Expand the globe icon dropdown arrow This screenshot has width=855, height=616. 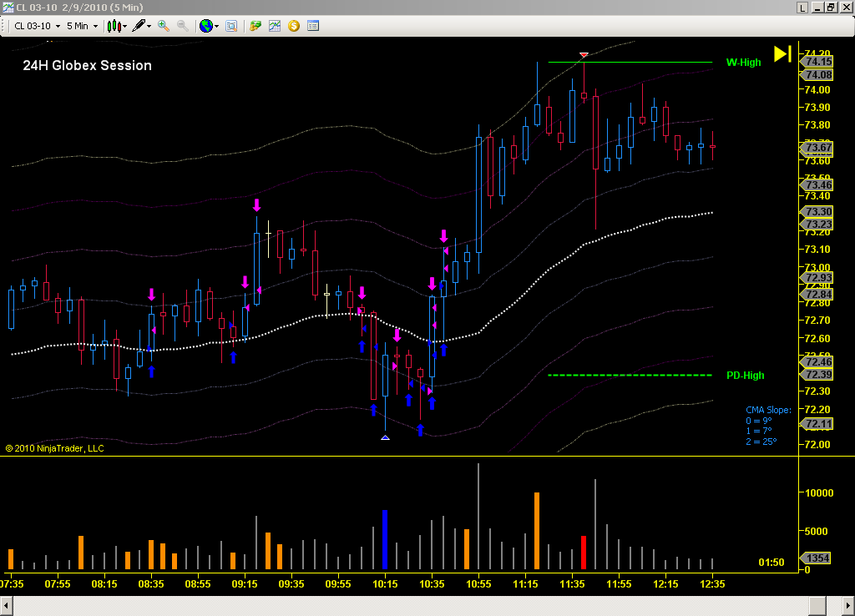pyautogui.click(x=216, y=26)
